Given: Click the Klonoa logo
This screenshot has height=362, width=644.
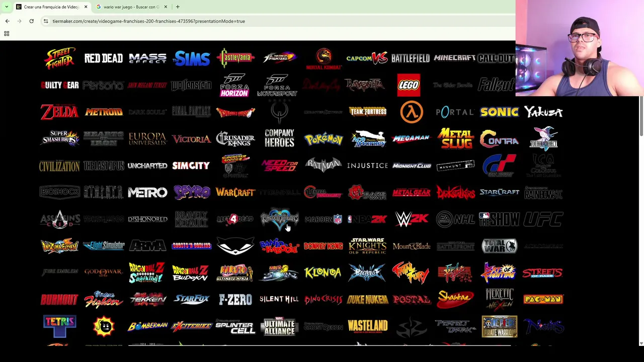Looking at the screenshot, I should click(x=323, y=273).
